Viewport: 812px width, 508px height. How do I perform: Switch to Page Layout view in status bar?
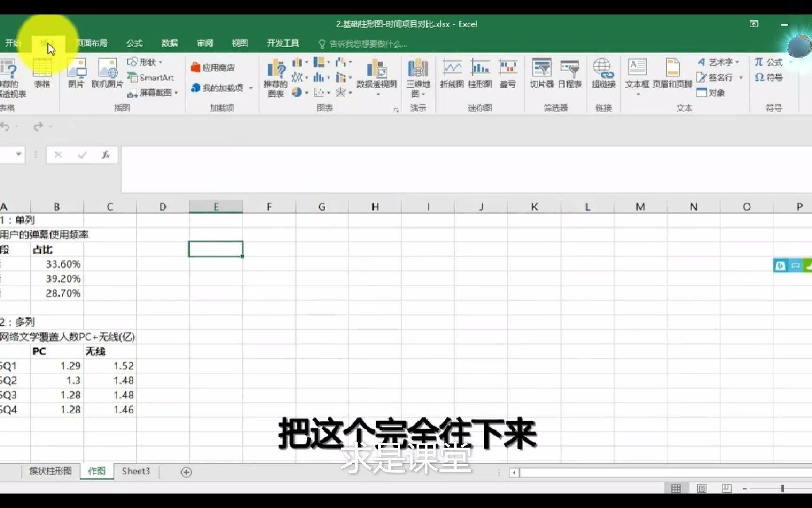click(702, 489)
